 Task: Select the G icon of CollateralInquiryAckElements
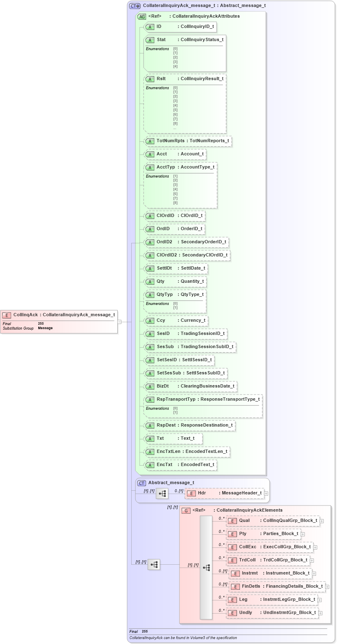(186, 510)
